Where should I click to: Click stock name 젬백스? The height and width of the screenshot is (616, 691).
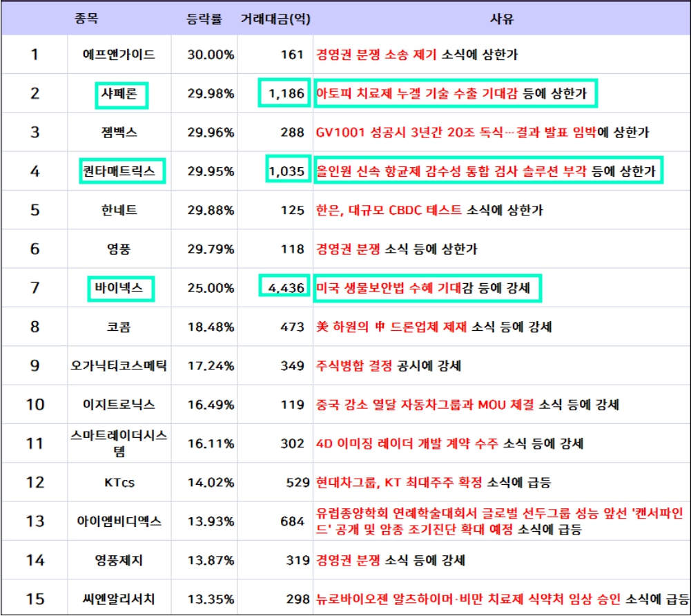pyautogui.click(x=119, y=133)
